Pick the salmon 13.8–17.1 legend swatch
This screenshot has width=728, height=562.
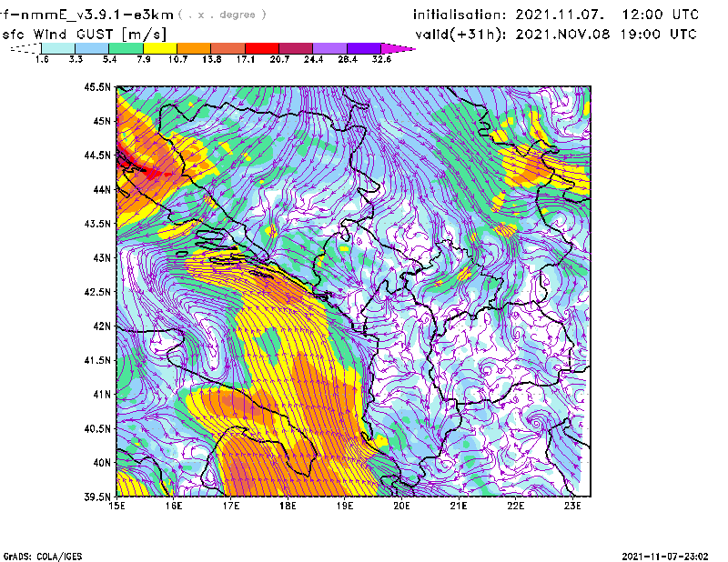pos(228,48)
